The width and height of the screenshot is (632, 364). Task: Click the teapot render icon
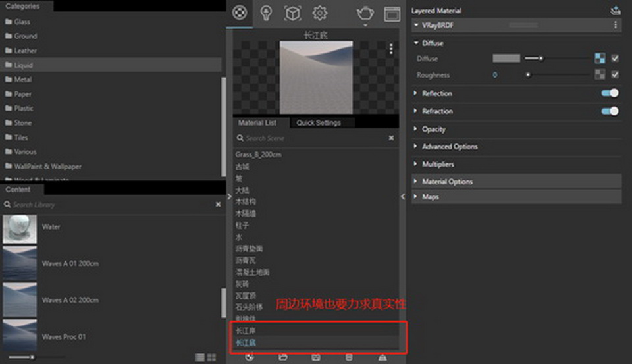click(x=365, y=13)
